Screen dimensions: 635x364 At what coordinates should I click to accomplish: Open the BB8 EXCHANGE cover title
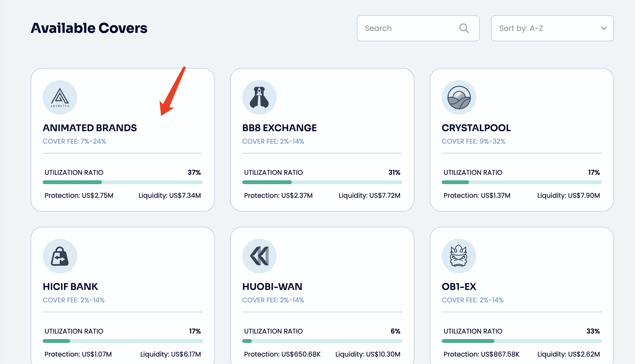click(x=279, y=128)
